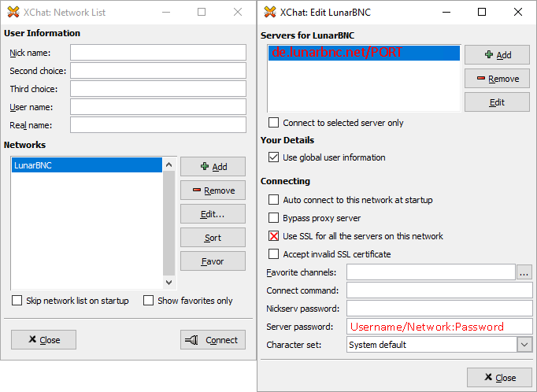The image size is (537, 392).
Task: Click the networks list scrollbar track
Action: coord(169,224)
